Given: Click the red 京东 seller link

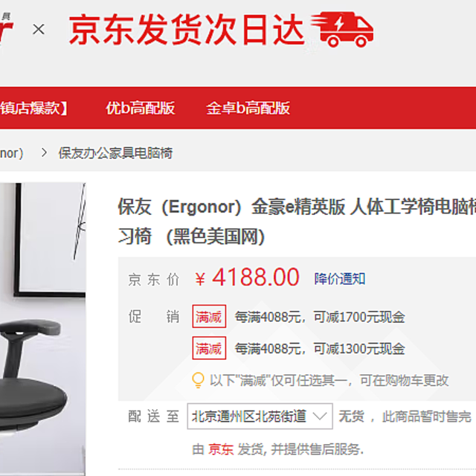Looking at the screenshot, I should 221,449.
